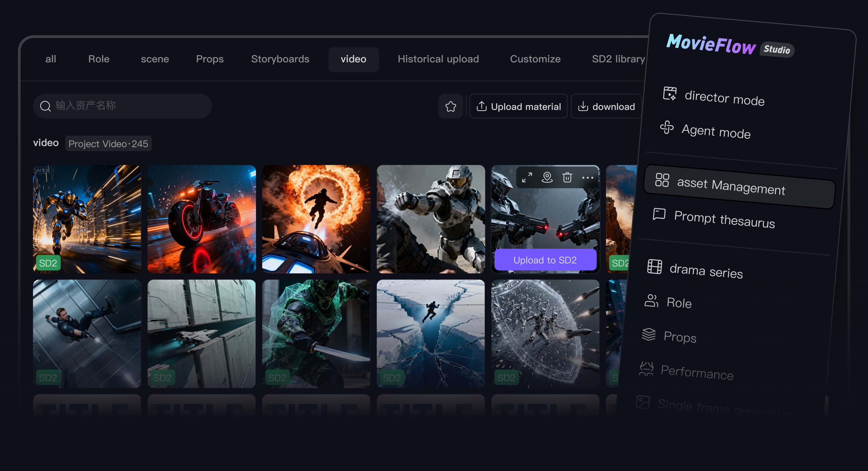Open the Historical upload tab
868x471 pixels.
click(x=438, y=59)
